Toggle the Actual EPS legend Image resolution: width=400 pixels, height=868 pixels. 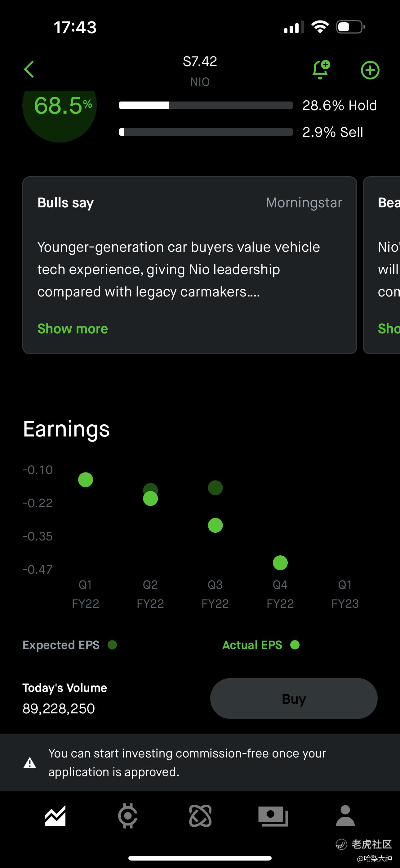pos(261,645)
